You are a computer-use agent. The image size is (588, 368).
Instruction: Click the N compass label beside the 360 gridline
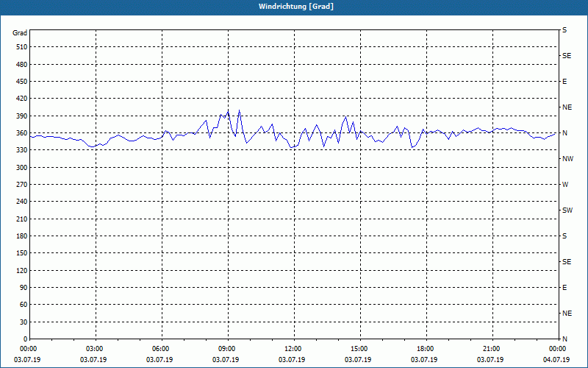click(x=565, y=133)
